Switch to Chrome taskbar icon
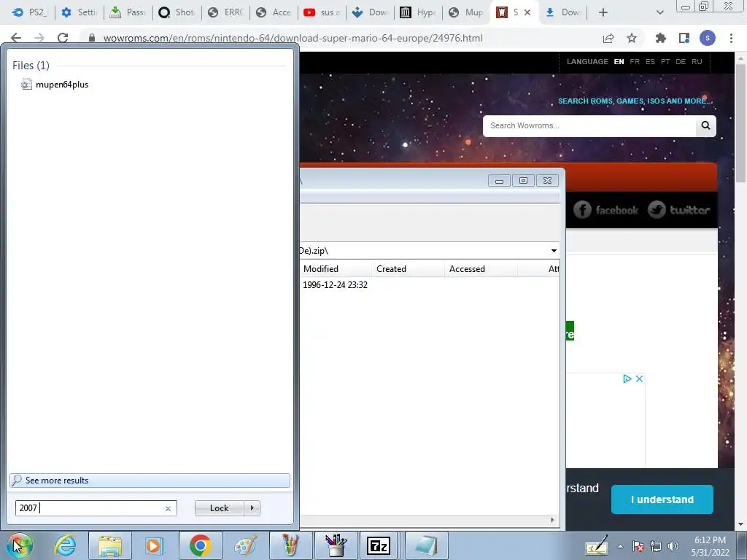The width and height of the screenshot is (747, 560). (200, 545)
